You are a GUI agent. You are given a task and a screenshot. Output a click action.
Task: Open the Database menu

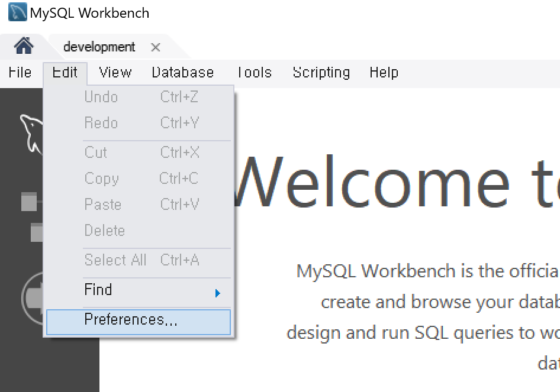pyautogui.click(x=183, y=72)
